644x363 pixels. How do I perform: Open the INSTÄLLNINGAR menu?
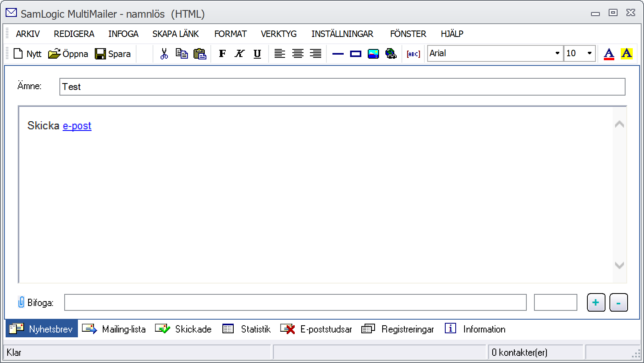[342, 34]
